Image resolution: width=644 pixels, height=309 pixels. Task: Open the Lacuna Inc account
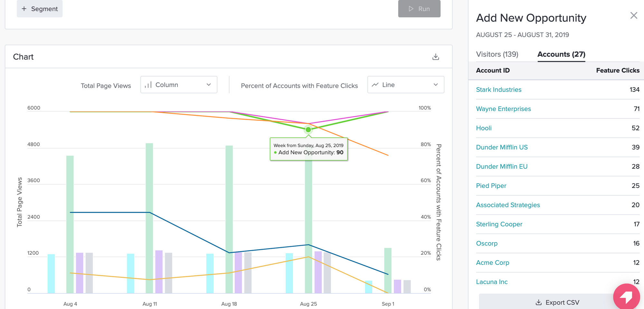coord(492,282)
